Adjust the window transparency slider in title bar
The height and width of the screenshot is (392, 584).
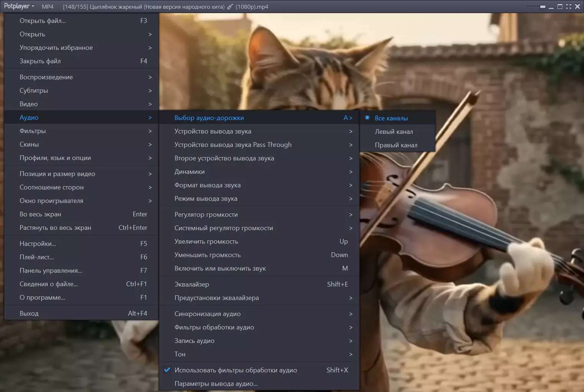click(x=536, y=7)
